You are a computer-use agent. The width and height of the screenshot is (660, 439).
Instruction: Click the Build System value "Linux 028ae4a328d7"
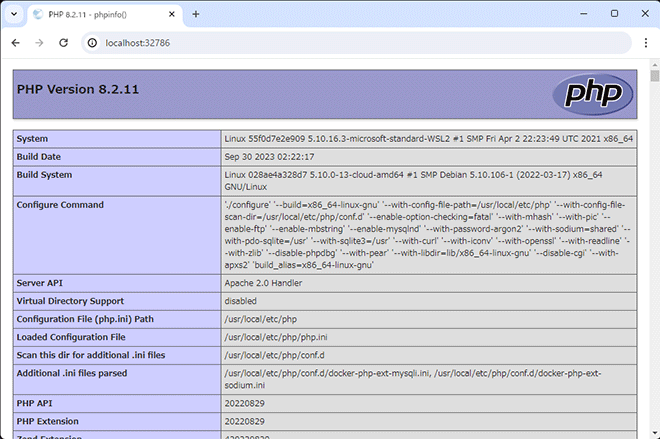tap(413, 181)
